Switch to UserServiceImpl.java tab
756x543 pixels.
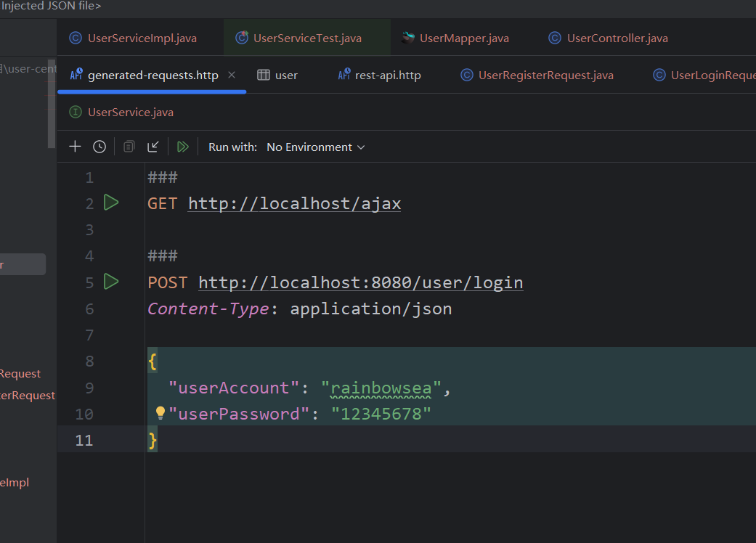coord(142,38)
